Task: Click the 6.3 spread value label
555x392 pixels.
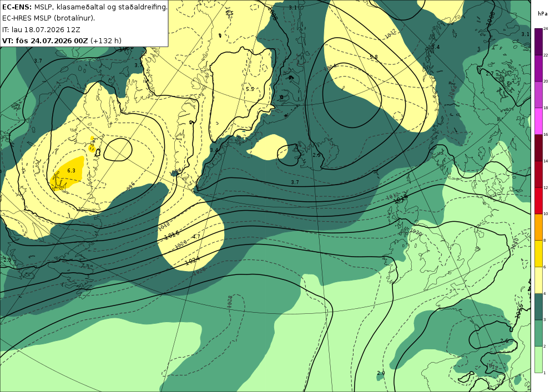Action: click(71, 171)
